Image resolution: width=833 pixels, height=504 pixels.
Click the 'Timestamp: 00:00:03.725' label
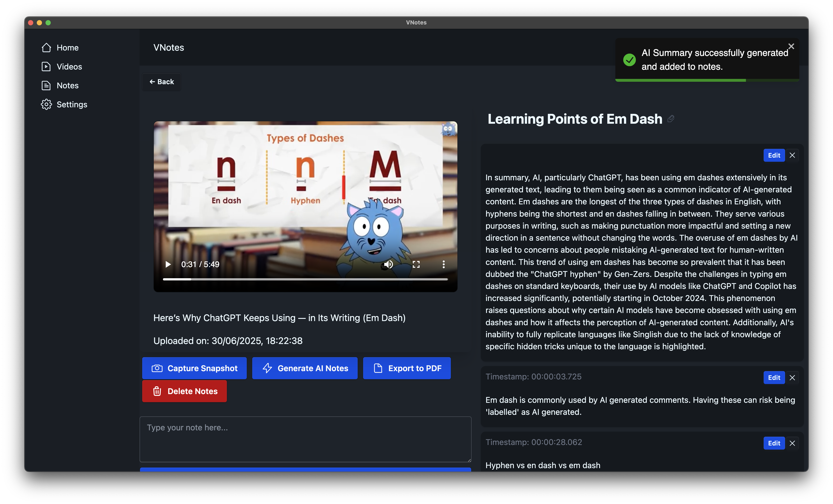[534, 377]
